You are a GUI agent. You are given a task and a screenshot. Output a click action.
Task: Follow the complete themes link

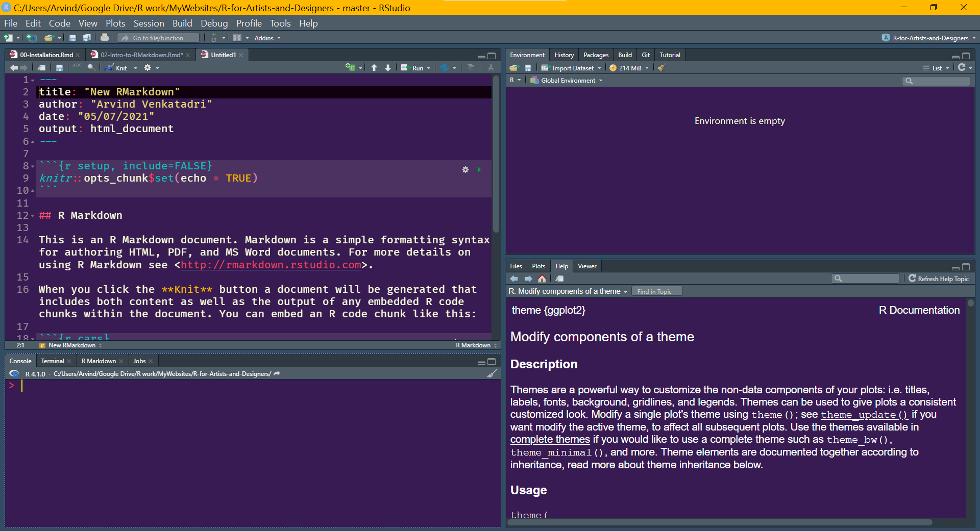pyautogui.click(x=550, y=439)
